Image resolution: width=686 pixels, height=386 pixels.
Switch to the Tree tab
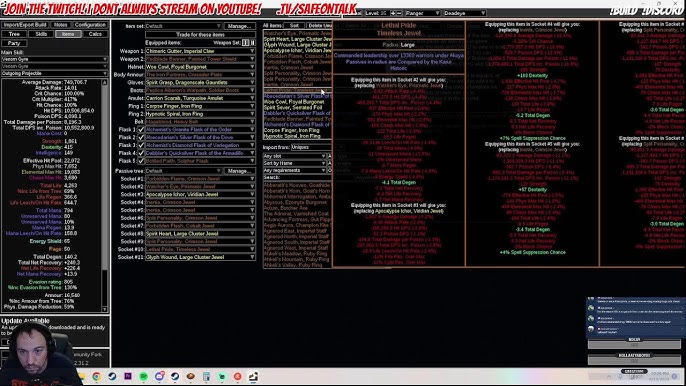[x=14, y=34]
